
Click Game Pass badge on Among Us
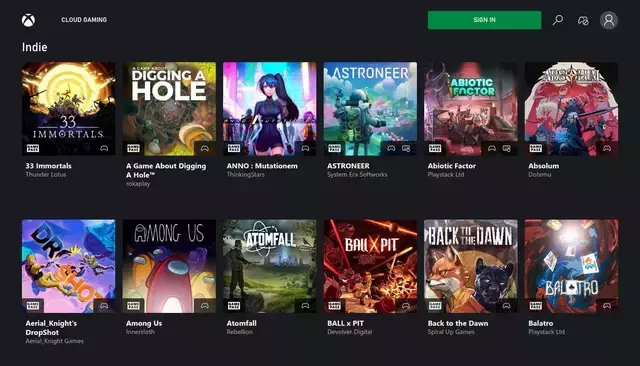pyautogui.click(x=133, y=306)
